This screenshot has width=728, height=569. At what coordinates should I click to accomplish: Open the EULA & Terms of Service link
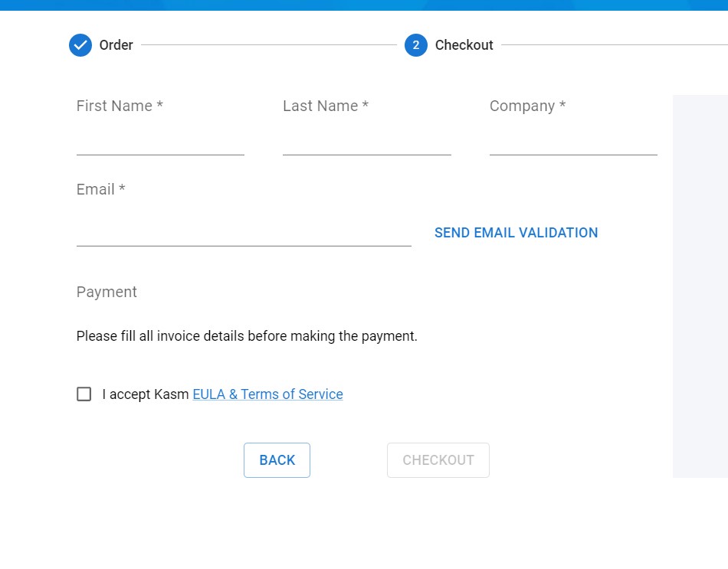click(267, 394)
